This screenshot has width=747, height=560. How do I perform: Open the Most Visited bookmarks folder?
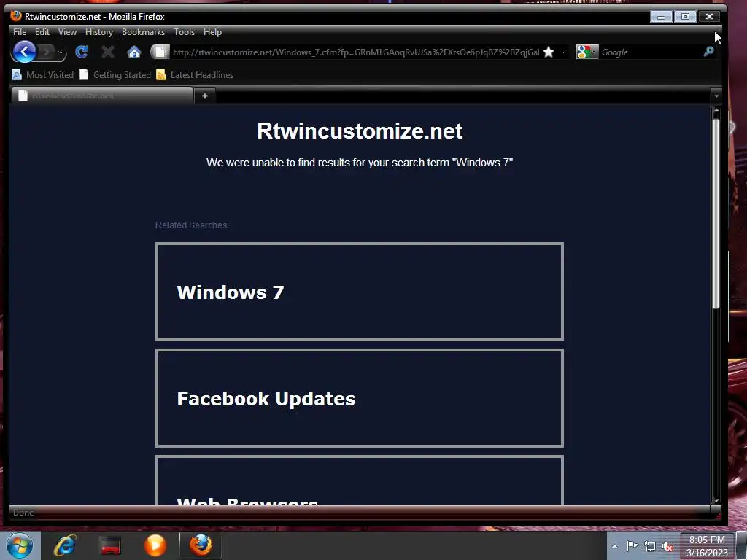42,75
